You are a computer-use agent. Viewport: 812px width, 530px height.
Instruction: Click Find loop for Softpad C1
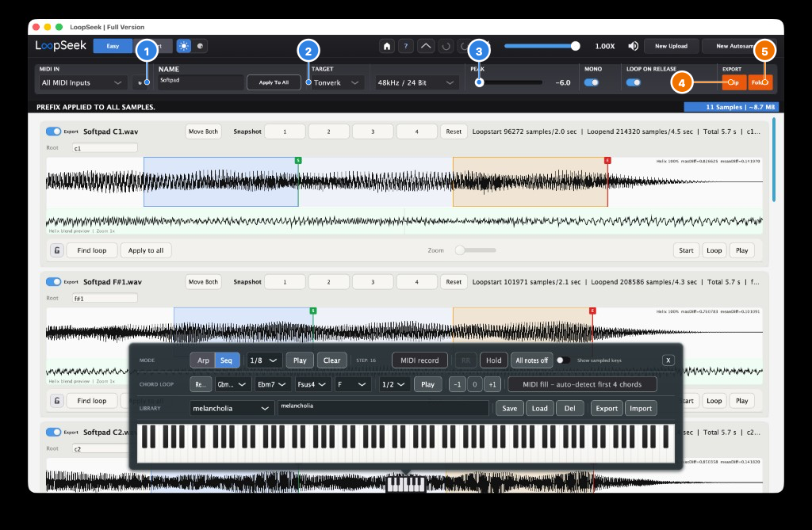(x=92, y=250)
